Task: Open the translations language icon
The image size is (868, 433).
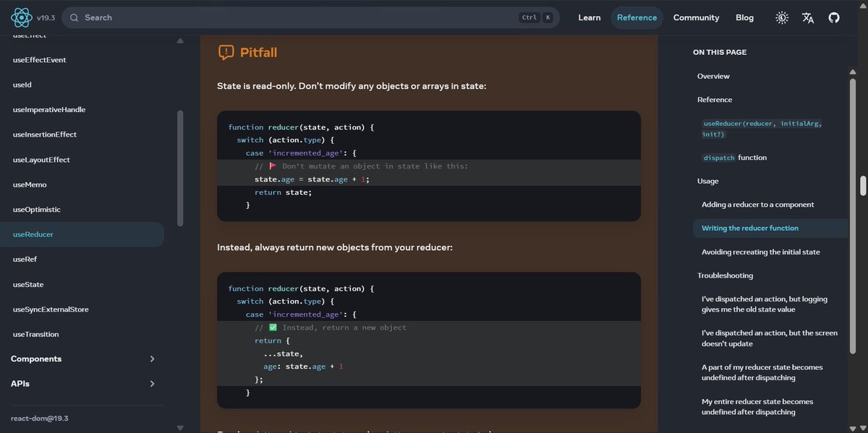Action: (808, 17)
